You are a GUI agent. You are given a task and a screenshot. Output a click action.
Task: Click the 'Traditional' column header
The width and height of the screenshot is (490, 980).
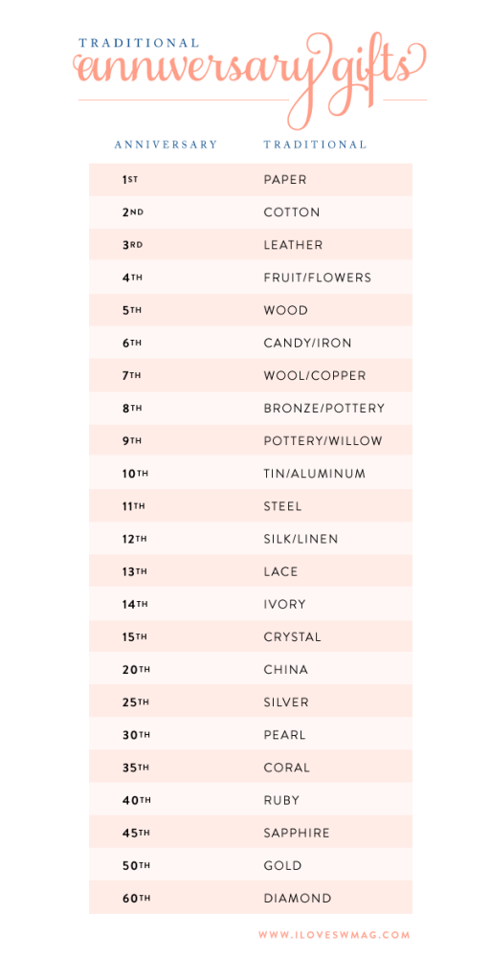(315, 145)
